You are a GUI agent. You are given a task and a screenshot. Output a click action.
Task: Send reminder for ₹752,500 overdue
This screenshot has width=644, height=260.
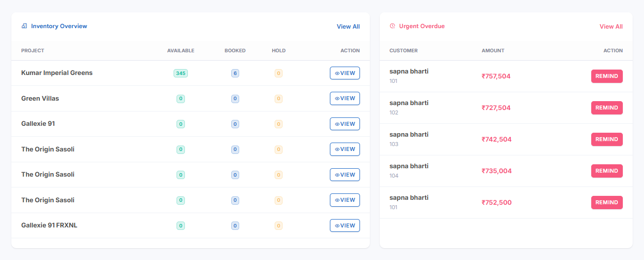tap(607, 202)
